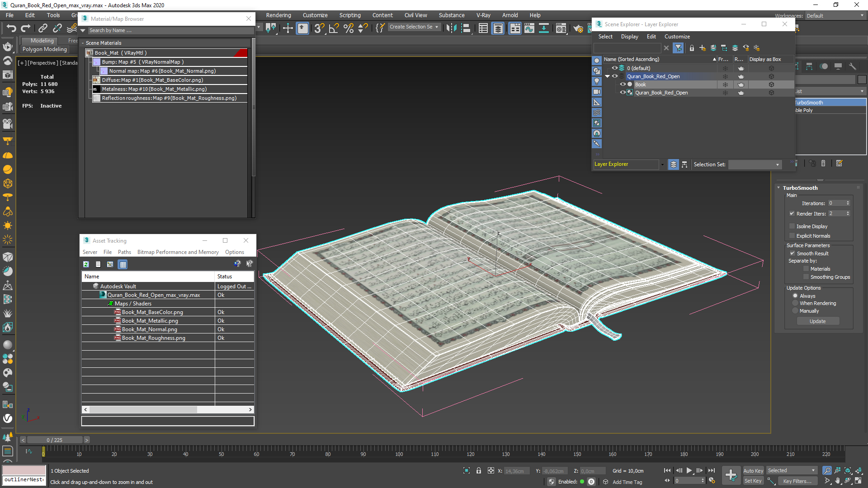This screenshot has height=488, width=868.
Task: Open the Render Setup teapot icon
Action: tap(578, 28)
